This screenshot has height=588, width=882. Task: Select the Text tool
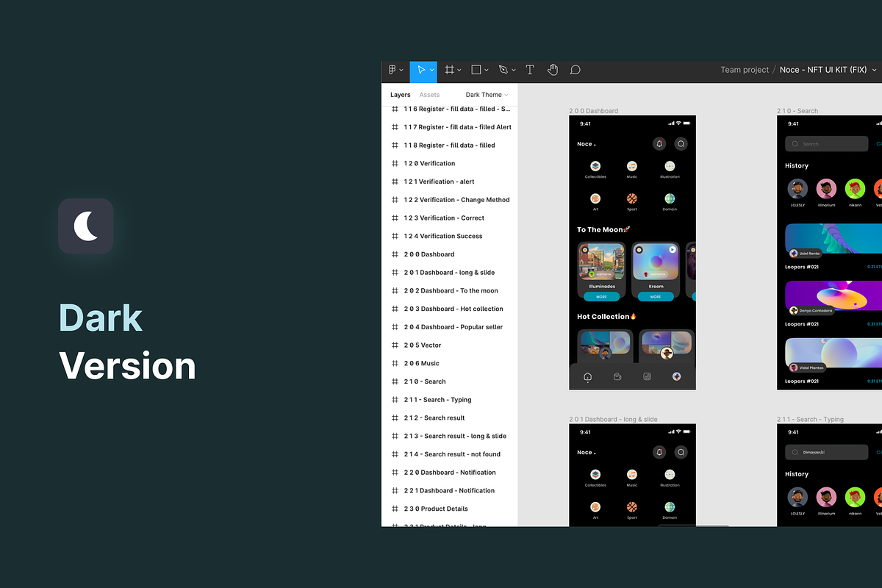[x=529, y=70]
